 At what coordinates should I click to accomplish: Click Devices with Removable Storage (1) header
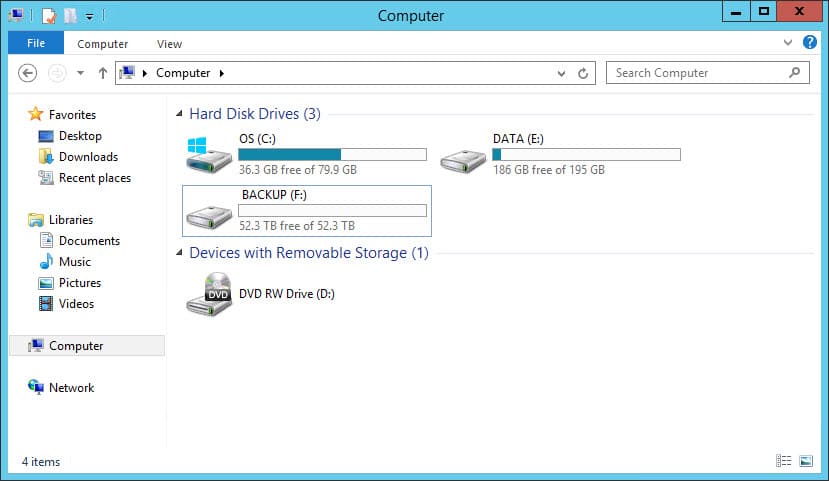(309, 253)
